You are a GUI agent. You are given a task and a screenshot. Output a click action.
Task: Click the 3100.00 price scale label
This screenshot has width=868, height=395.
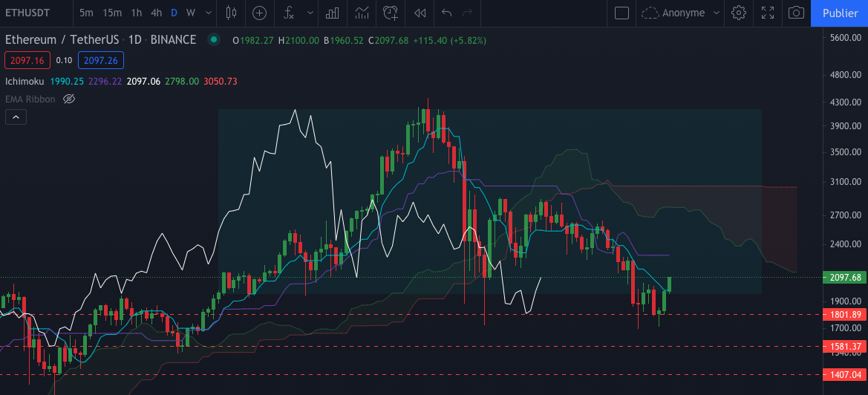coord(847,181)
